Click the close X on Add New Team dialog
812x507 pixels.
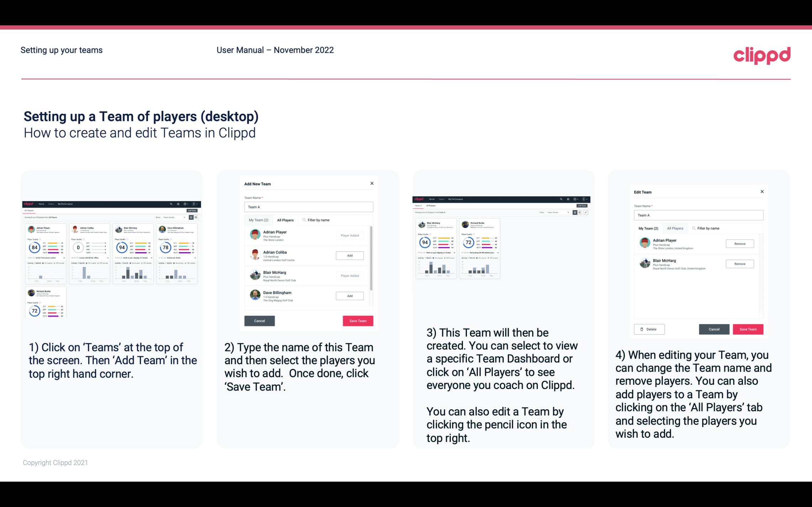[372, 183]
